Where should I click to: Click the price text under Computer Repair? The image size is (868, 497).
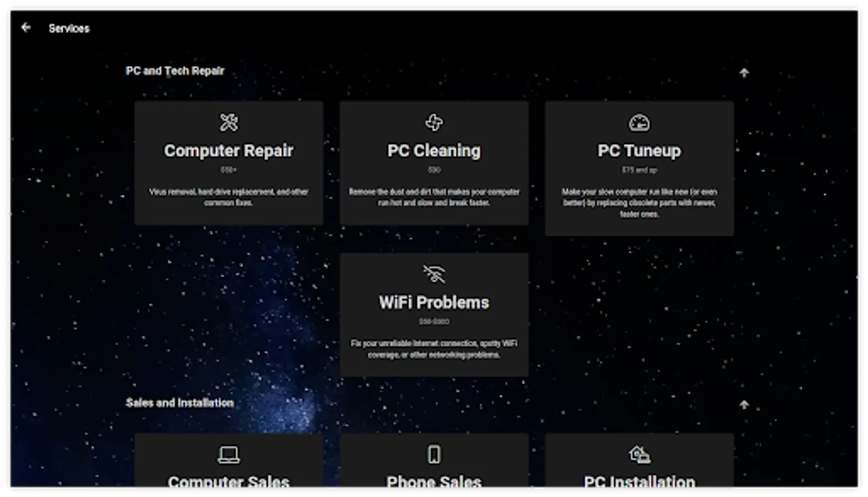pos(228,170)
